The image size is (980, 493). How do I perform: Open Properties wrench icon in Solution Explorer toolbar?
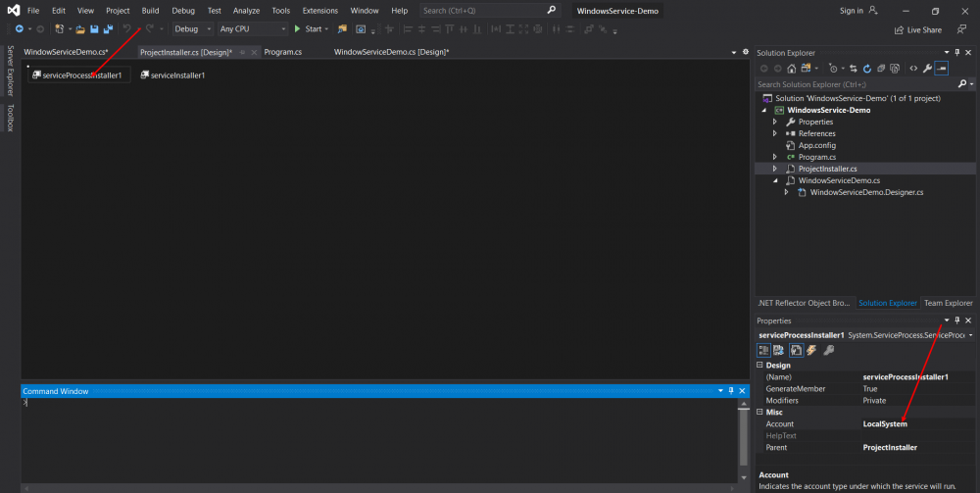pos(927,69)
